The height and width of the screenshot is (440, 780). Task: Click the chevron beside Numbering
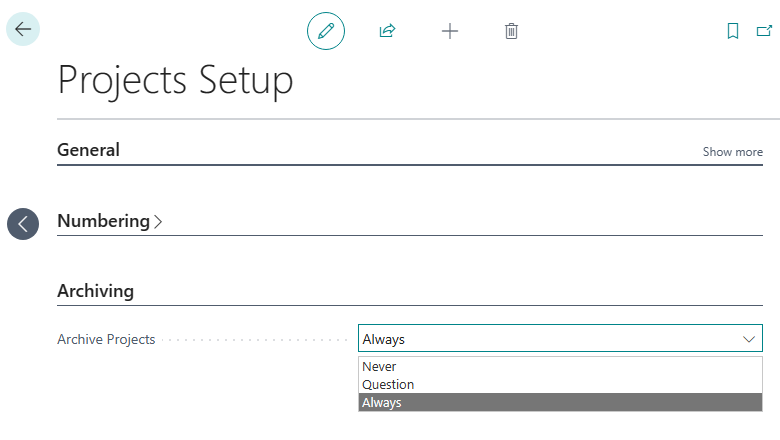[x=158, y=222]
